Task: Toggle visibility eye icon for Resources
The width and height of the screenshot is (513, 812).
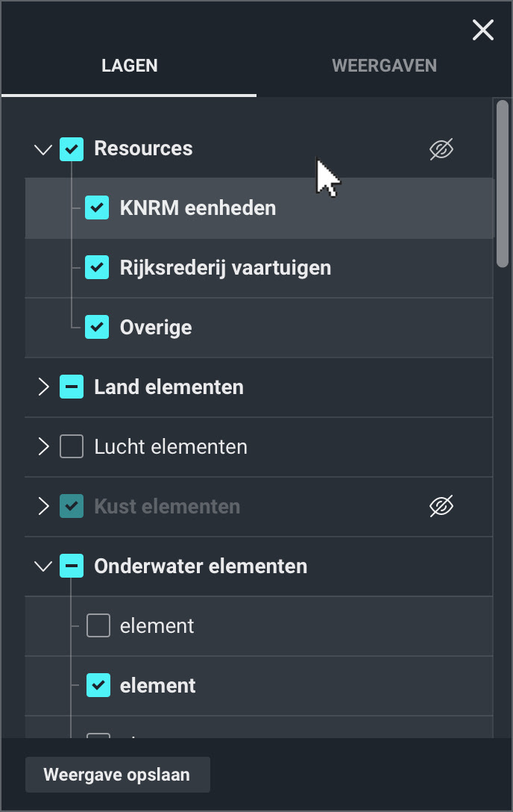Action: pyautogui.click(x=441, y=149)
